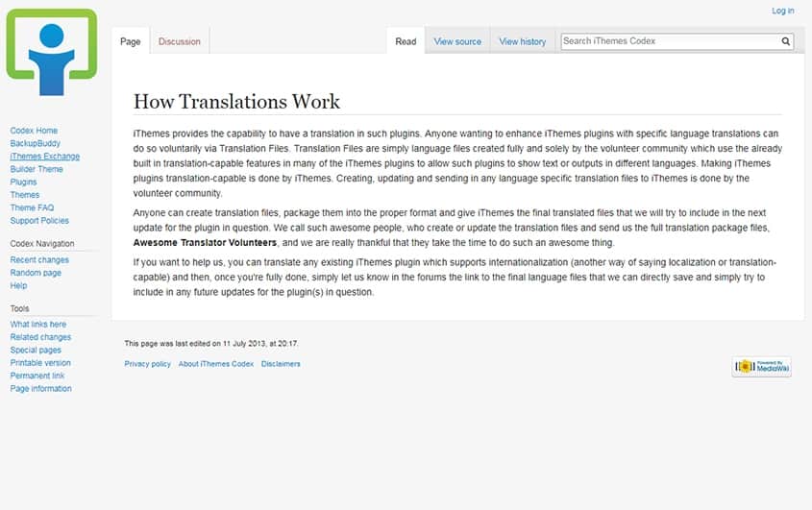Screen dimensions: 812x510
Task: Select the Read tab
Action: pos(406,41)
